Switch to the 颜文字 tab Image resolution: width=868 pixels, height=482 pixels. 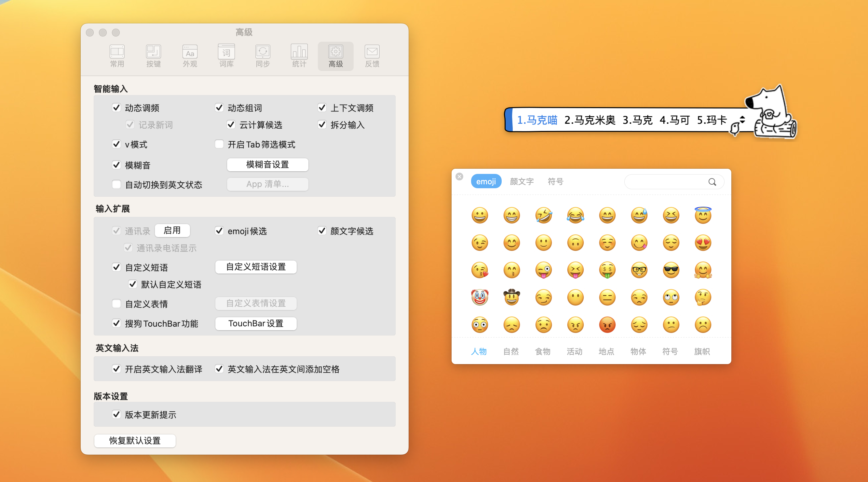(x=522, y=181)
